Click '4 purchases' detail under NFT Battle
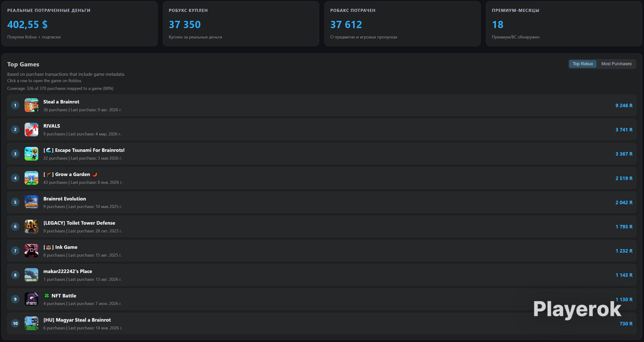The image size is (644, 342). (54, 304)
